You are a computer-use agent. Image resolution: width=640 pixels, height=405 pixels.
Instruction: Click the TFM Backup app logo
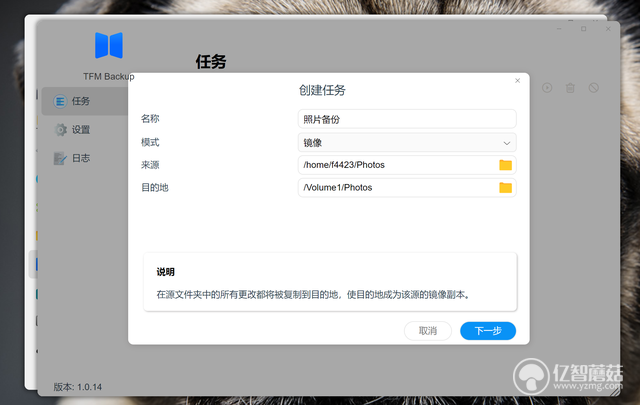pyautogui.click(x=109, y=45)
